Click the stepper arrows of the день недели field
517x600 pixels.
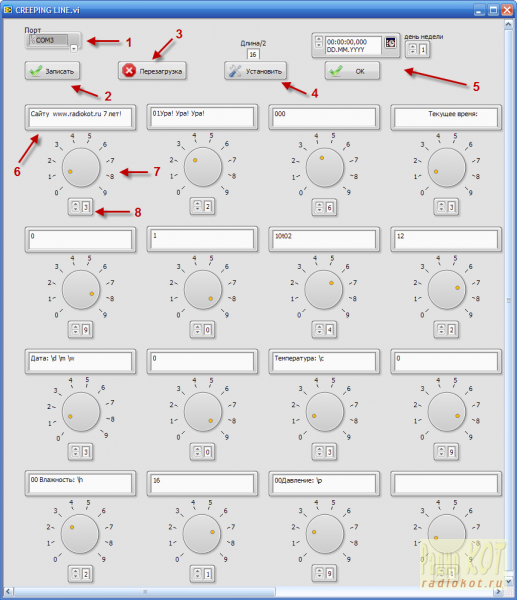pyautogui.click(x=413, y=49)
